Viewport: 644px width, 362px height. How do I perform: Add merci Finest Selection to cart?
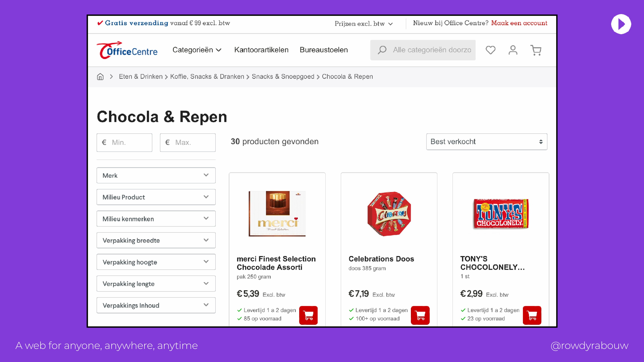tap(308, 315)
